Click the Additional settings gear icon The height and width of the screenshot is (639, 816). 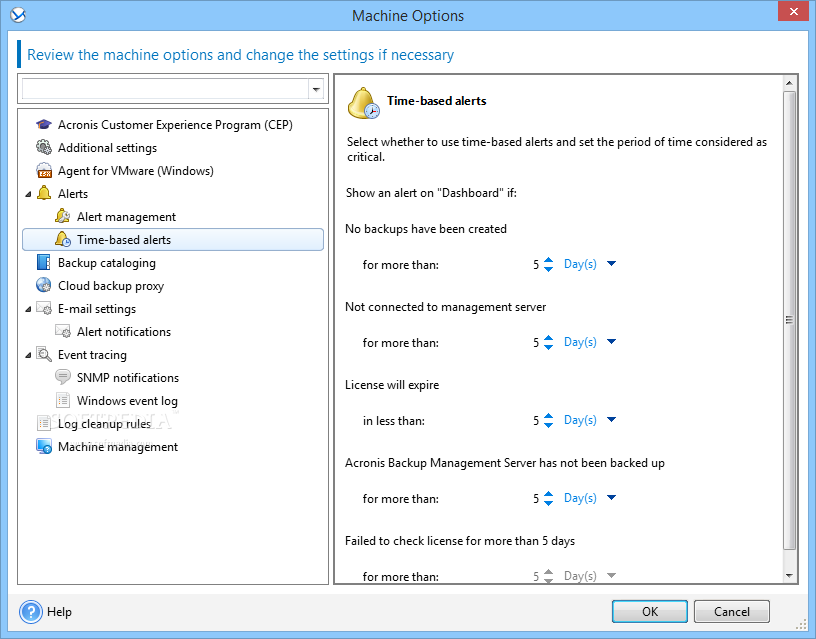point(44,147)
